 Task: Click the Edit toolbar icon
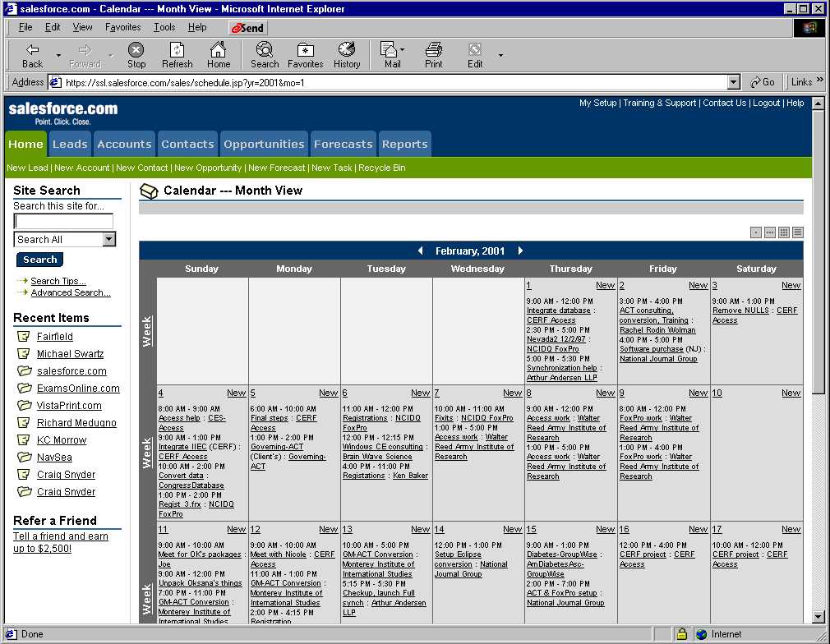pyautogui.click(x=475, y=55)
